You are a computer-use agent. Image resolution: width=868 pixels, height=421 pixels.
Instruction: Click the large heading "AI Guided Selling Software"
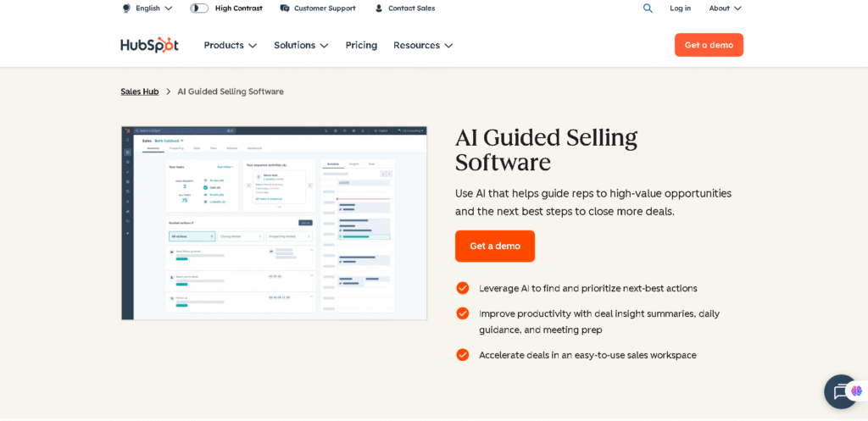547,149
